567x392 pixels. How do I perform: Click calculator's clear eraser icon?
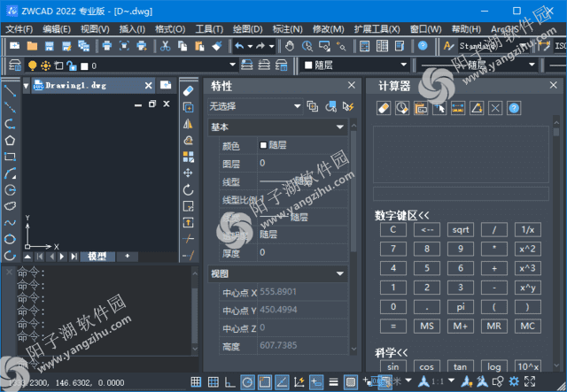(384, 108)
